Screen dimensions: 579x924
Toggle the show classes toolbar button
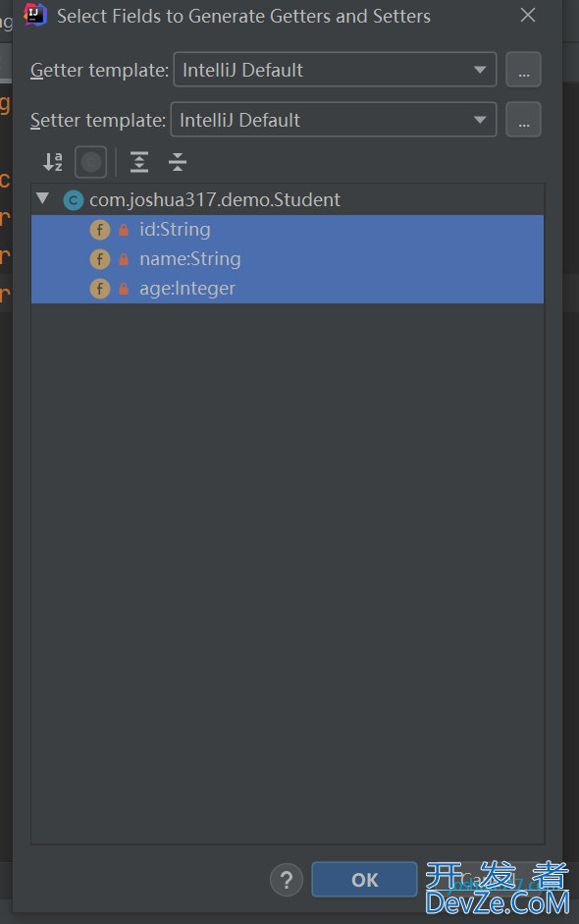(90, 162)
